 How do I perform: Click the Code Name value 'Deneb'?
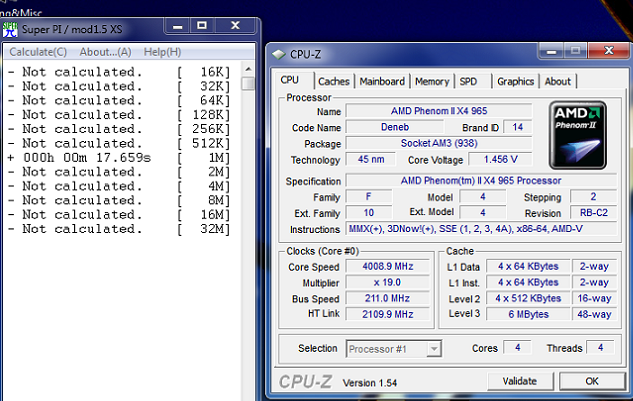(x=395, y=127)
